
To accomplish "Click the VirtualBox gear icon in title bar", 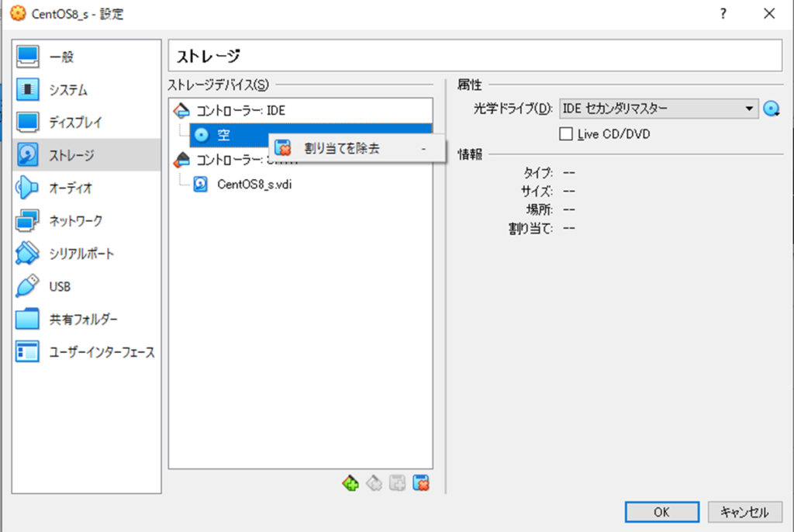I will (19, 14).
